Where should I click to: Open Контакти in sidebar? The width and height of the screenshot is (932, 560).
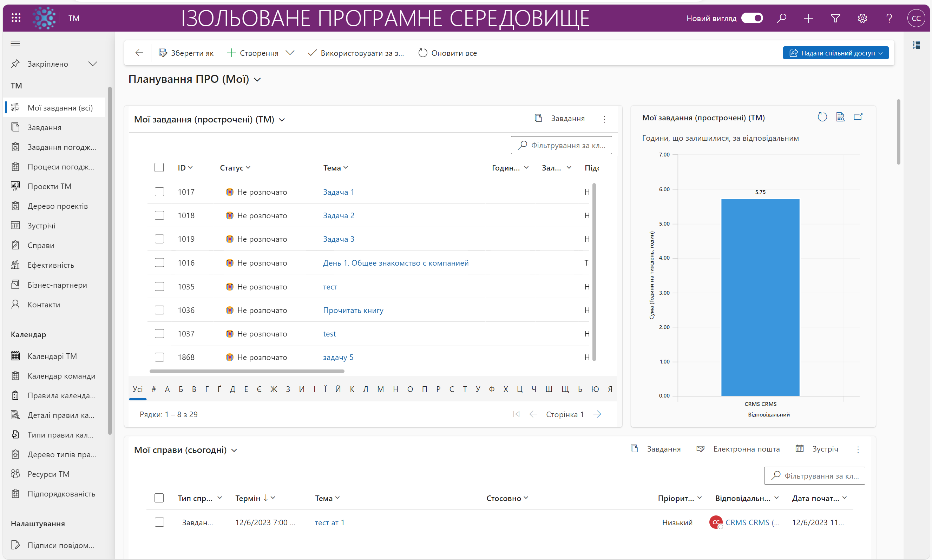coord(44,305)
